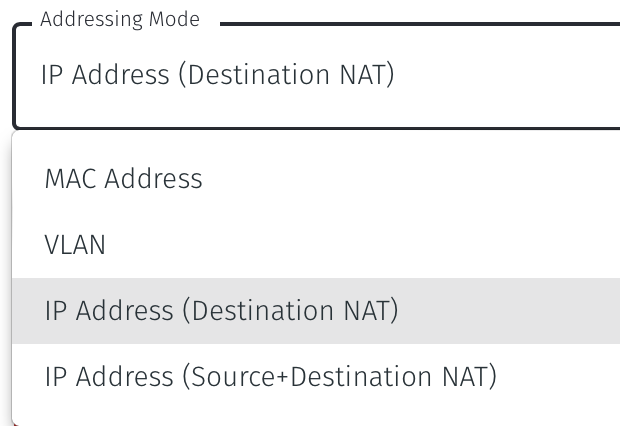Click the MAC Address list entry
The image size is (620, 426).
pos(124,179)
